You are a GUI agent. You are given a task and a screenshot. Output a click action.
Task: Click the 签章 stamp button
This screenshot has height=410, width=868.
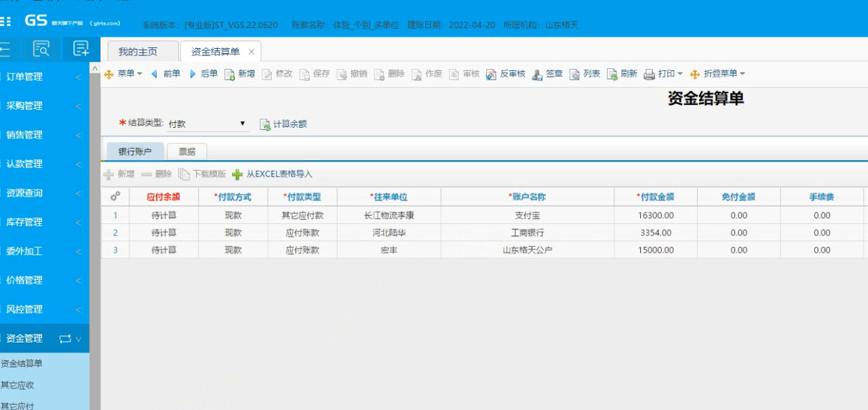pos(548,73)
